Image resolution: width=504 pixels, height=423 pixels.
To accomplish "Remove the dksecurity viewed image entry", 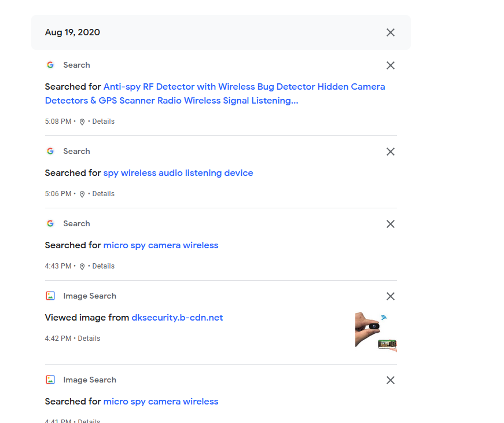I will (x=391, y=296).
